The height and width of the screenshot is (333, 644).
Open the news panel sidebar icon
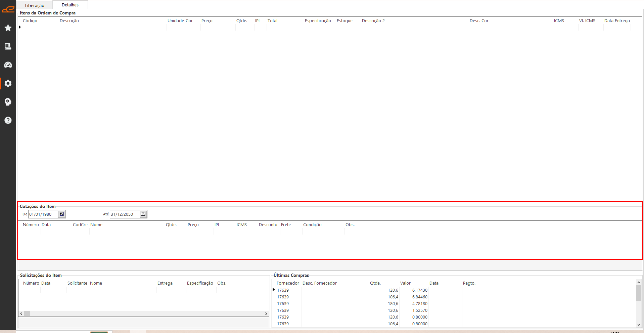8,46
